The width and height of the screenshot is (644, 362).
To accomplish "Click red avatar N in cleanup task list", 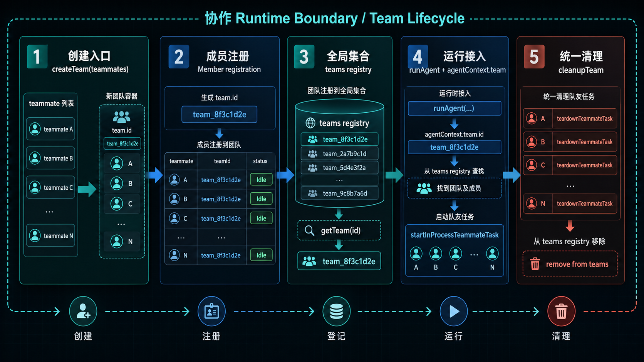I will point(532,204).
